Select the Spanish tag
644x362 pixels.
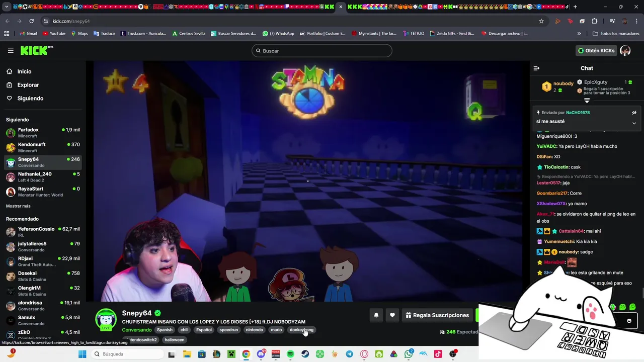(x=165, y=330)
